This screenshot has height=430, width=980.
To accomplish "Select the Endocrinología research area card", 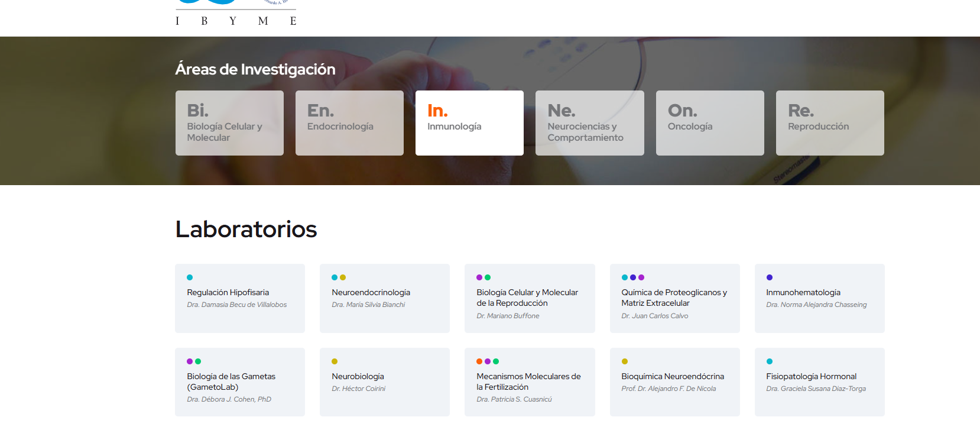I will (349, 123).
